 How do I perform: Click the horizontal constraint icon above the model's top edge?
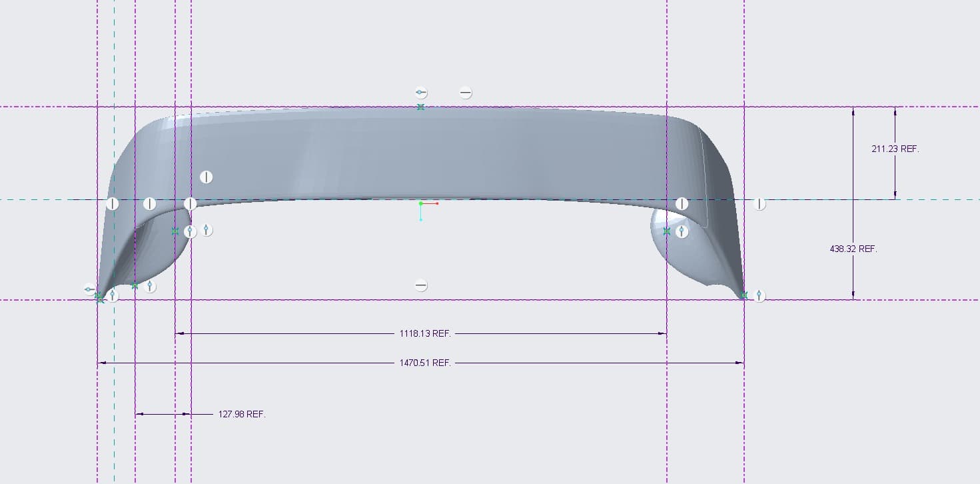click(x=466, y=93)
